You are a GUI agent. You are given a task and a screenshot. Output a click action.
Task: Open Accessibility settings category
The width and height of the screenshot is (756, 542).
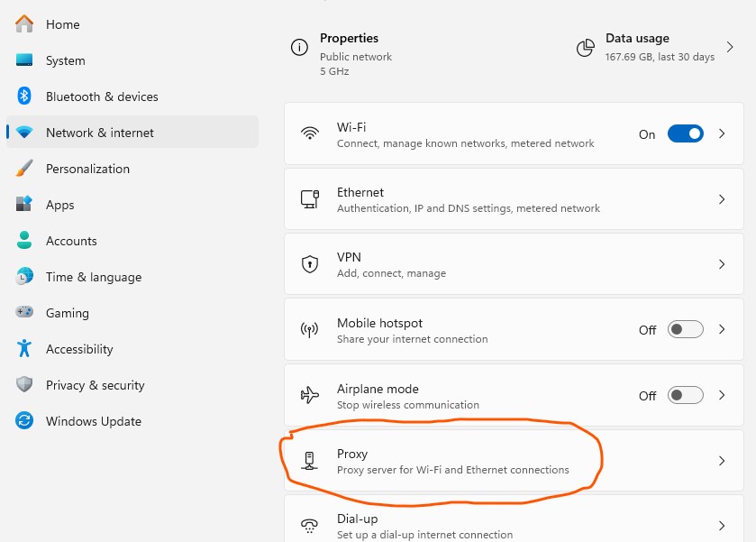(x=79, y=349)
